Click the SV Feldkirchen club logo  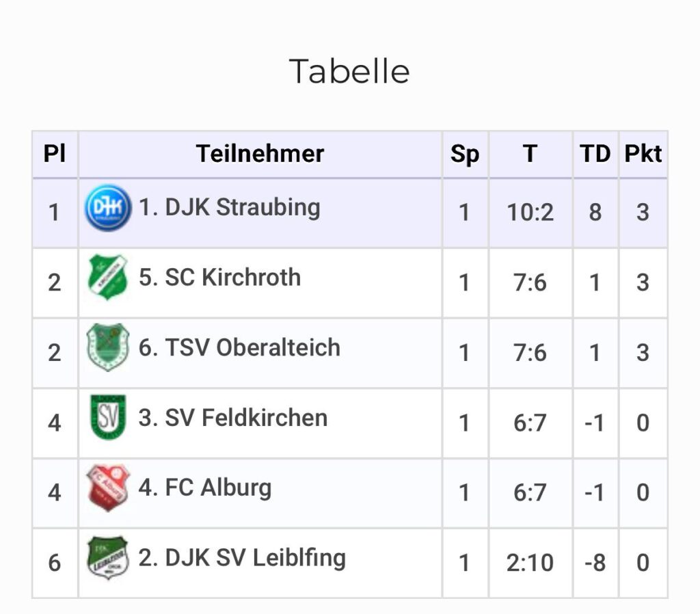coord(107,418)
